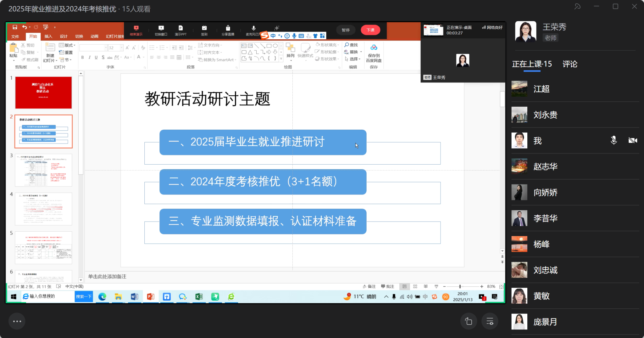Toggle bold formatting in the ribbon
The height and width of the screenshot is (338, 644).
(82, 57)
